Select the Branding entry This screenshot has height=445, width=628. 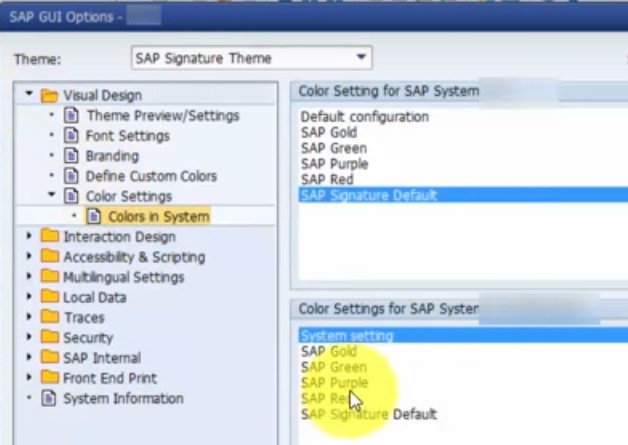pos(112,156)
